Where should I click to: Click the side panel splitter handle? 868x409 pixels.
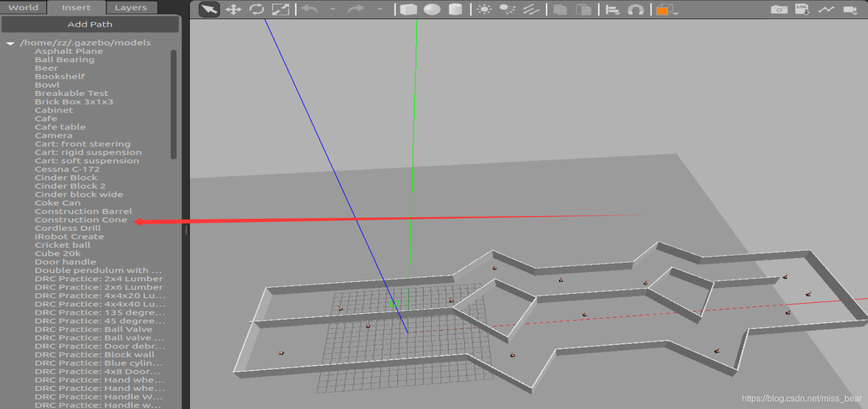tap(186, 230)
